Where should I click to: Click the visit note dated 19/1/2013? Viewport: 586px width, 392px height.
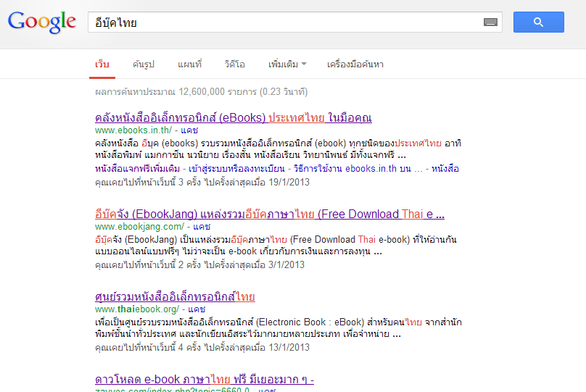pyautogui.click(x=202, y=182)
